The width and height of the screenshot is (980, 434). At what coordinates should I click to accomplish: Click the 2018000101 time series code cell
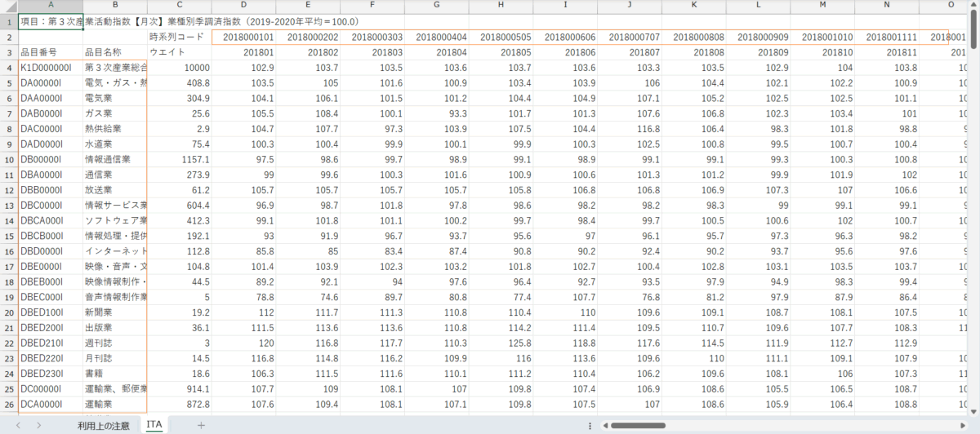click(x=243, y=37)
